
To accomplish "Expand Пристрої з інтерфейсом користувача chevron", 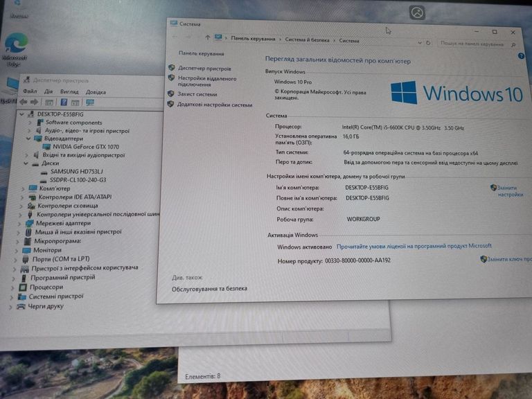I will click(x=15, y=269).
